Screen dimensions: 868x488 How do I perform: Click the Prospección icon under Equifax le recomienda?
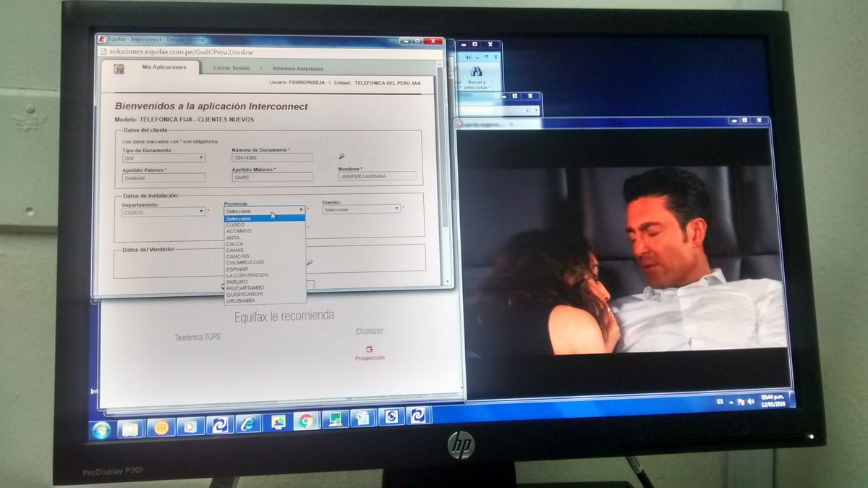[x=370, y=348]
